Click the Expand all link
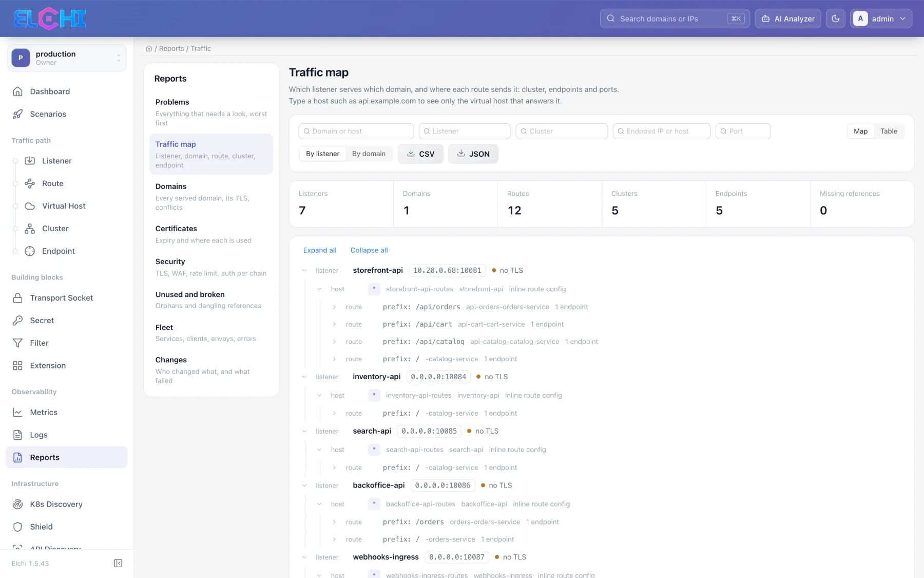This screenshot has height=578, width=924. tap(320, 250)
